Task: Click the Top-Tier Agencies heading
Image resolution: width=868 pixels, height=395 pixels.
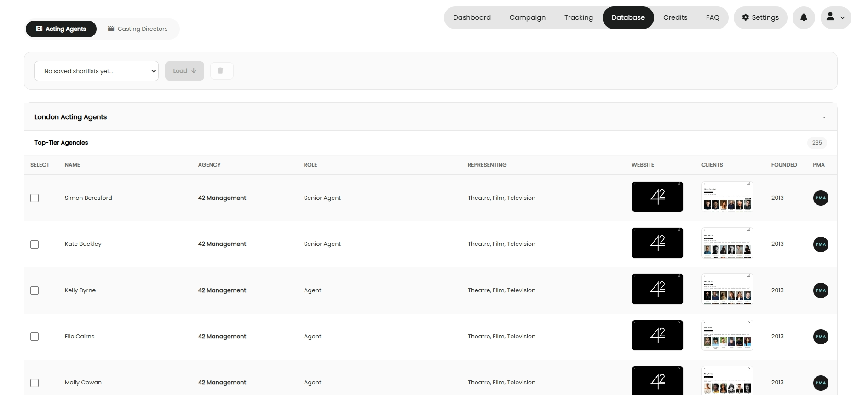Action: click(61, 143)
